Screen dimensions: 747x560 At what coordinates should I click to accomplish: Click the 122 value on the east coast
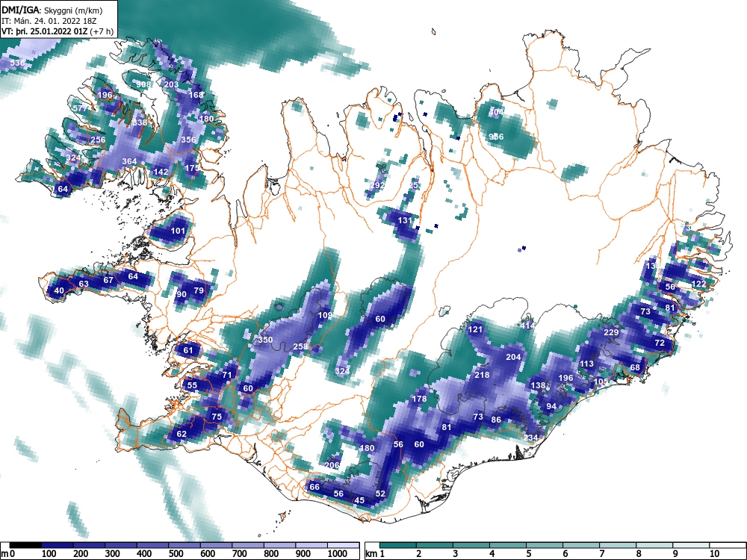coord(698,284)
